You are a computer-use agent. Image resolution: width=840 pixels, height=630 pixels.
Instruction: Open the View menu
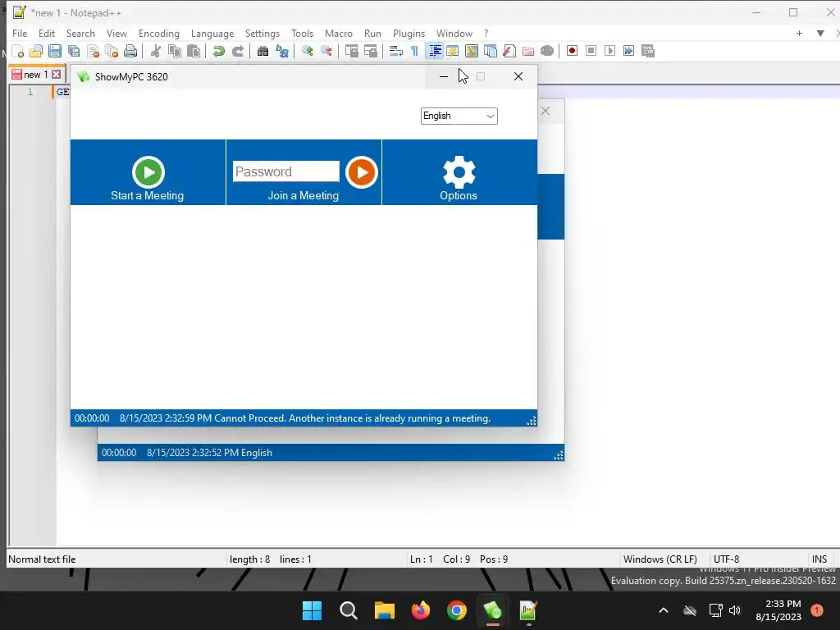coord(116,33)
